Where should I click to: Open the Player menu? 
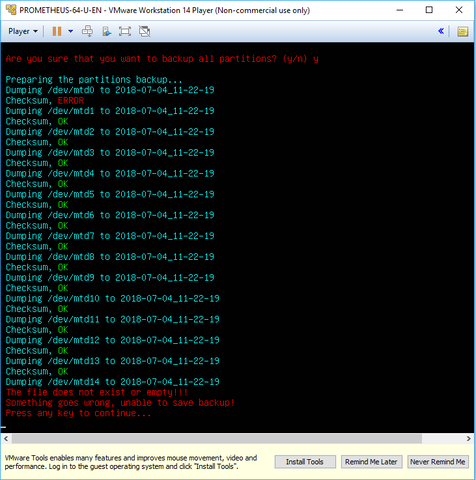click(x=23, y=31)
